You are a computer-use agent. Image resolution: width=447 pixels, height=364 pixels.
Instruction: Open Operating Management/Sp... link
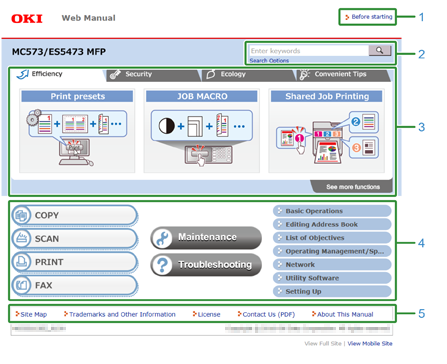[332, 251]
